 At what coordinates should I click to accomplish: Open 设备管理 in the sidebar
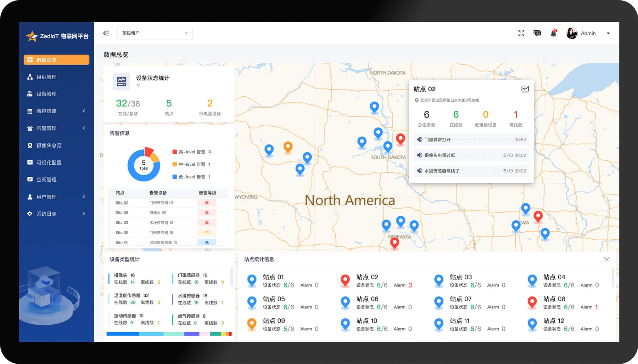pos(46,94)
